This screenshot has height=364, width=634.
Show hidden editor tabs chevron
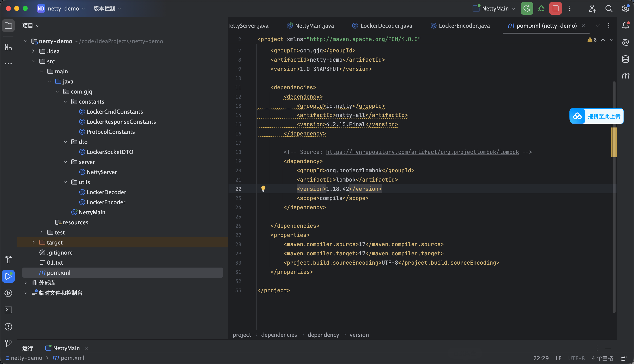[598, 26]
